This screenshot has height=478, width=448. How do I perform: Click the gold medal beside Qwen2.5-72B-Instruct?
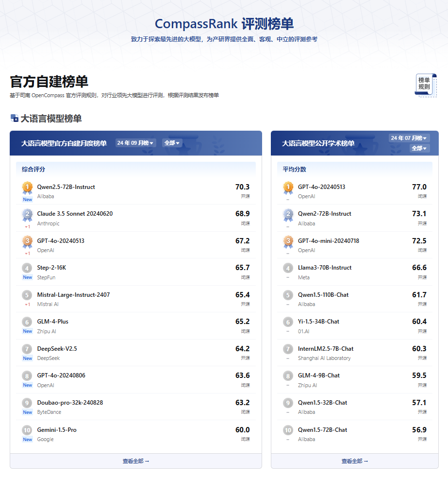(x=27, y=187)
